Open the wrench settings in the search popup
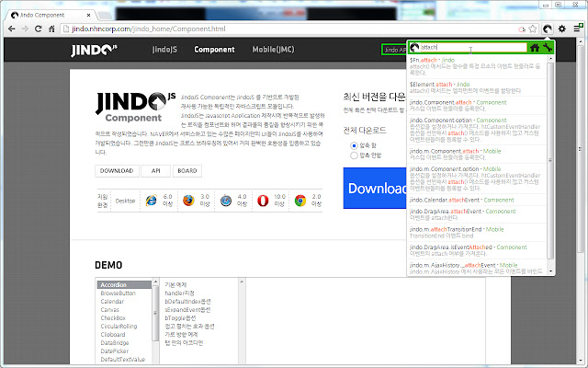The width and height of the screenshot is (588, 368). coord(548,48)
